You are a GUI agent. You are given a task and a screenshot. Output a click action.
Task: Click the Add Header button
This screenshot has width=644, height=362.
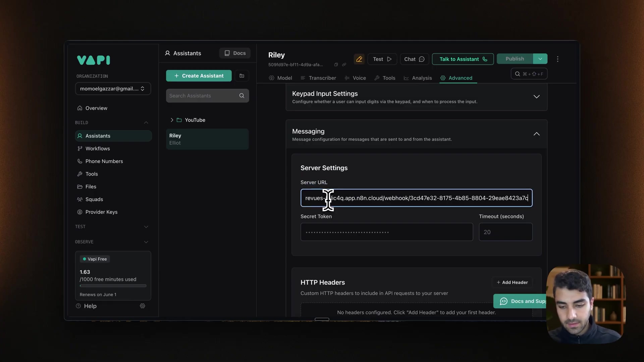tap(512, 283)
